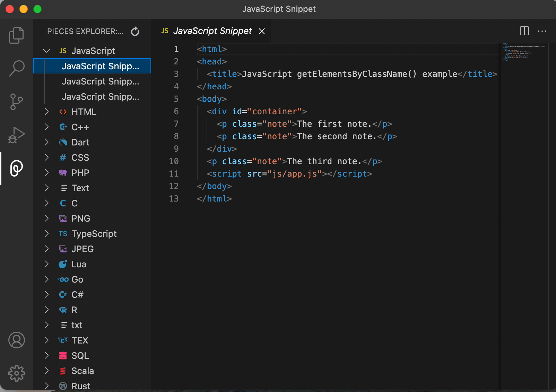Close the JavaScript Snippet tab
Image resolution: width=556 pixels, height=392 pixels.
pos(262,31)
